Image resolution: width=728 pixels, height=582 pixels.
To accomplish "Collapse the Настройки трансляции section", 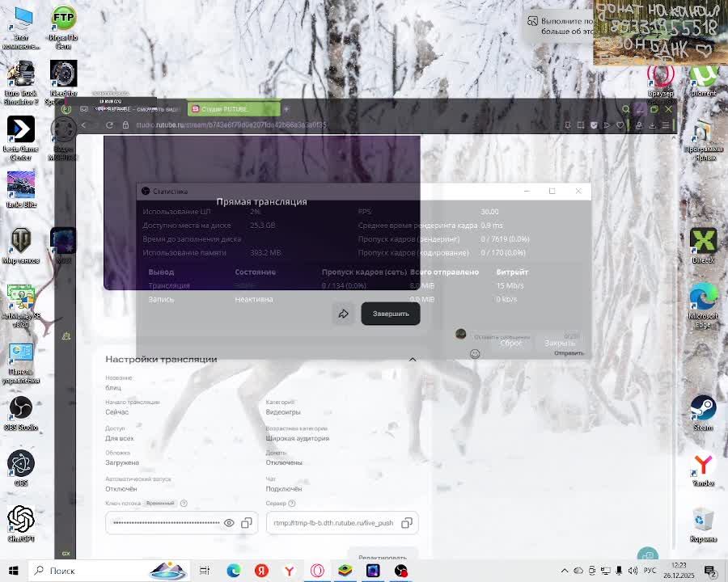I will (412, 359).
